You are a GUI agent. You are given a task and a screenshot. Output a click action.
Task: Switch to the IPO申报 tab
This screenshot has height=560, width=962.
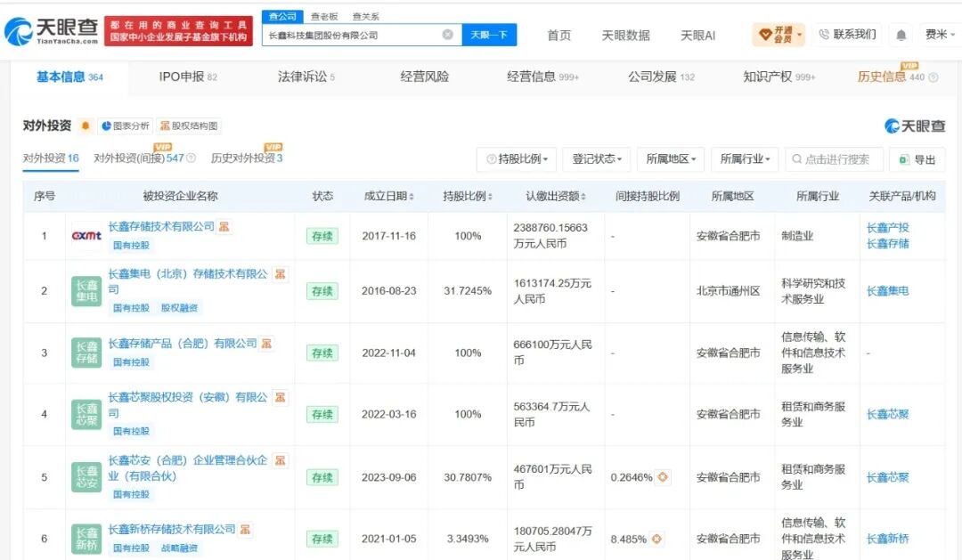pos(188,77)
